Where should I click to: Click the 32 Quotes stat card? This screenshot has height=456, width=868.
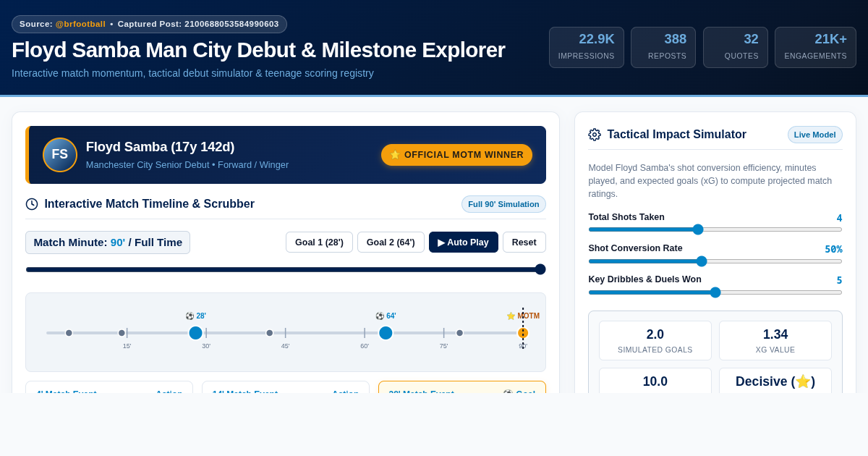[x=736, y=47]
